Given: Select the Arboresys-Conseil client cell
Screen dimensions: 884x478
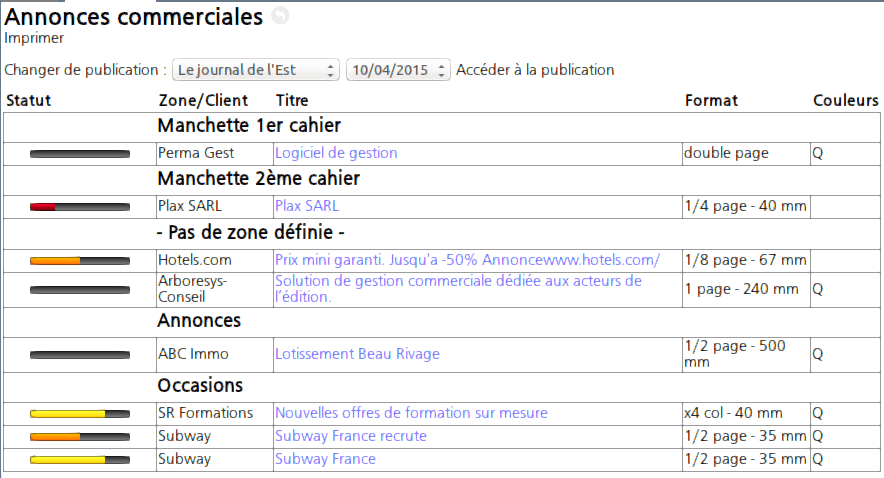Looking at the screenshot, I should pyautogui.click(x=215, y=289).
